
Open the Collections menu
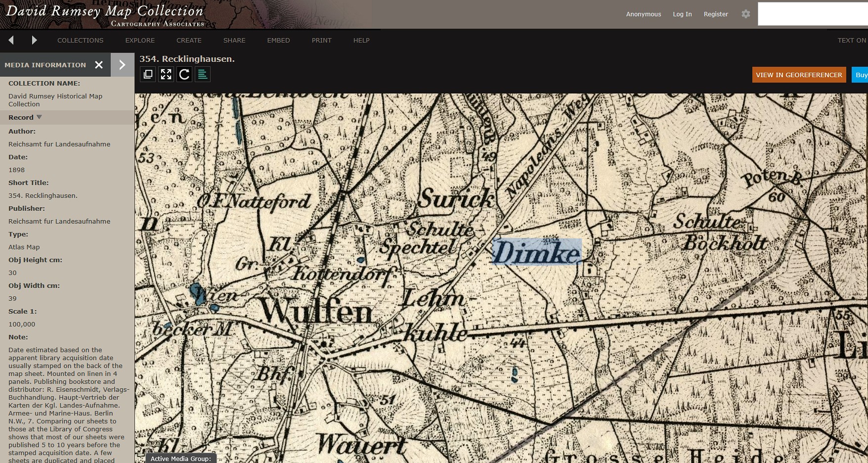pos(80,40)
